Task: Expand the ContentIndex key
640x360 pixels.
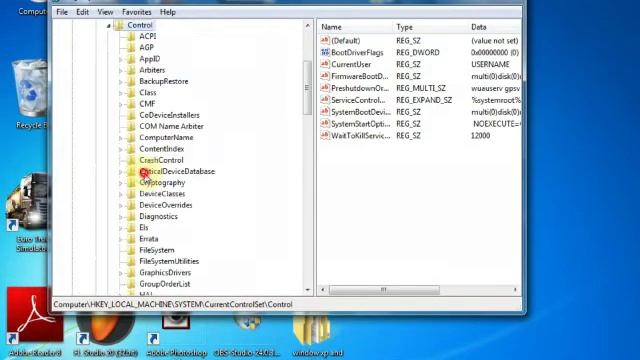Action: pyautogui.click(x=120, y=149)
